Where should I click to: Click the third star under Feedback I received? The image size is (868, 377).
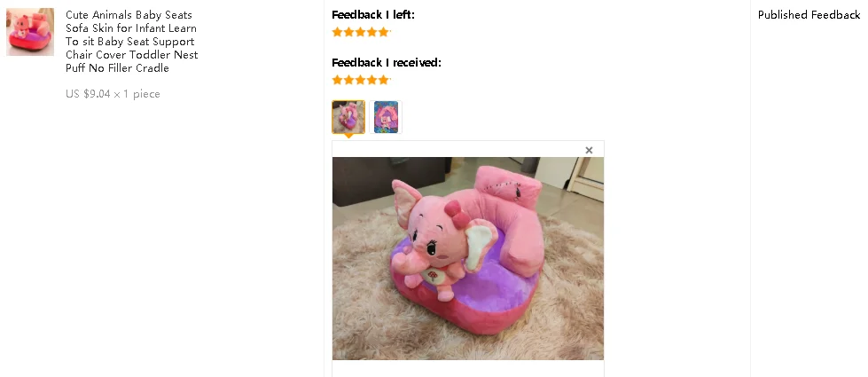click(360, 80)
